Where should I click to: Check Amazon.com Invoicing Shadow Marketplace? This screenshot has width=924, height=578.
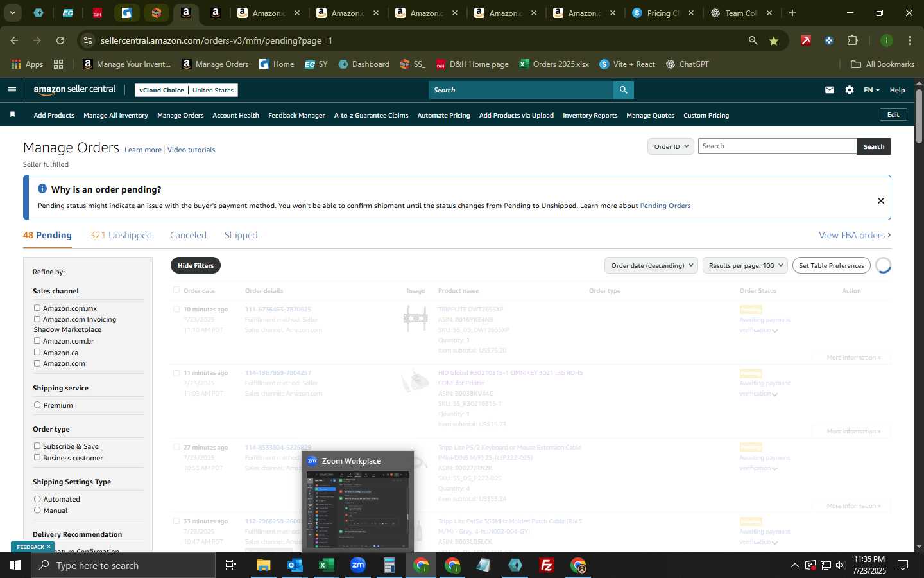(x=37, y=319)
